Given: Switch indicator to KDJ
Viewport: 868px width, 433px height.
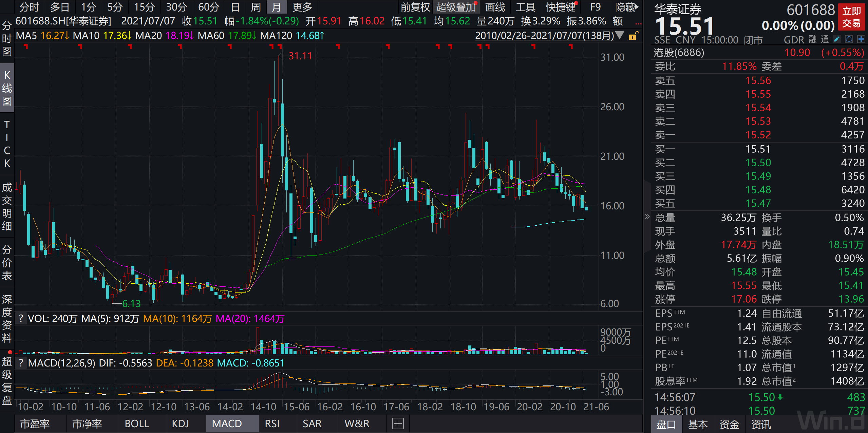Looking at the screenshot, I should coord(180,423).
